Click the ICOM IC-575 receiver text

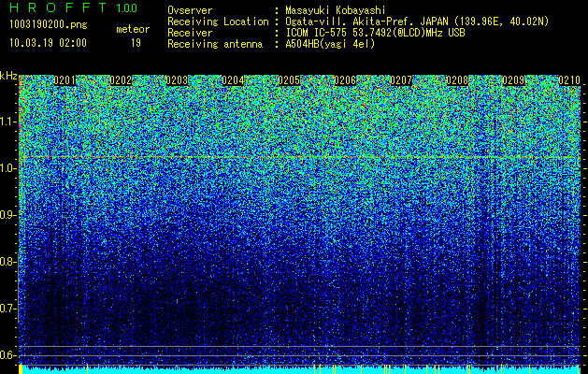tap(375, 33)
